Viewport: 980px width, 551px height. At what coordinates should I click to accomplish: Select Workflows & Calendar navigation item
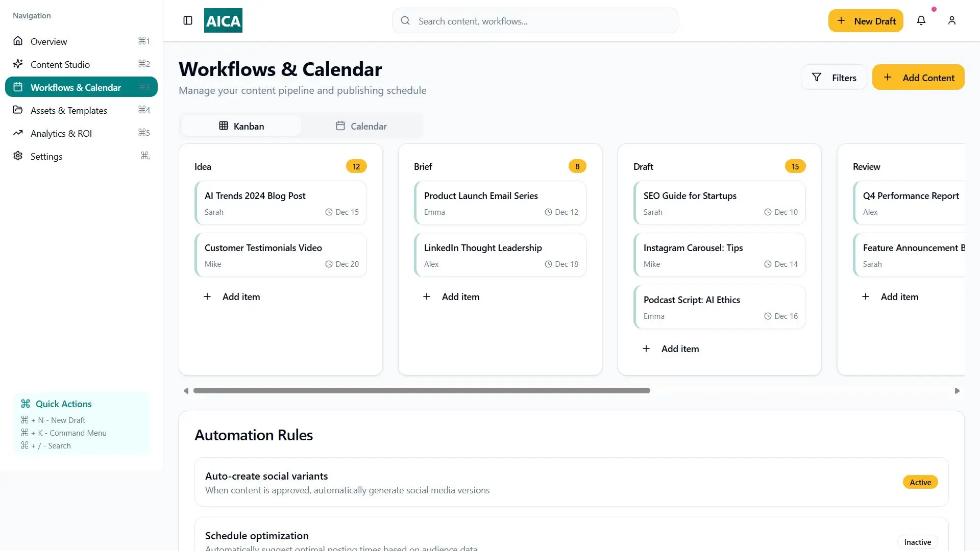tap(81, 87)
